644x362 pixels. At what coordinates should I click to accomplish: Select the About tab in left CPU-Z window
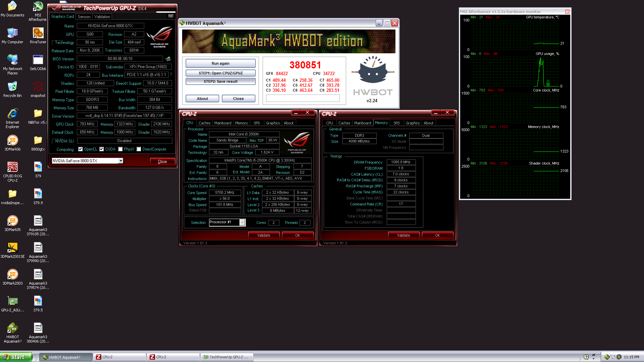pyautogui.click(x=288, y=123)
